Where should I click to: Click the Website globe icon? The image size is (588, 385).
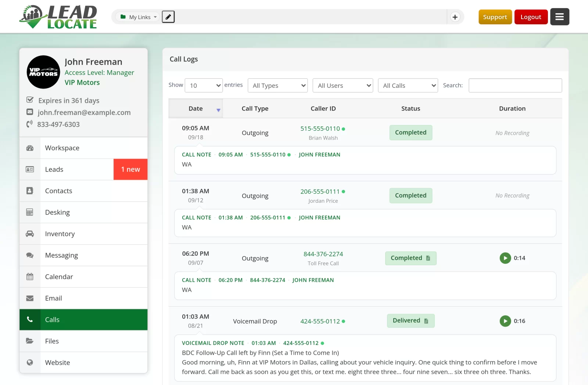click(30, 363)
